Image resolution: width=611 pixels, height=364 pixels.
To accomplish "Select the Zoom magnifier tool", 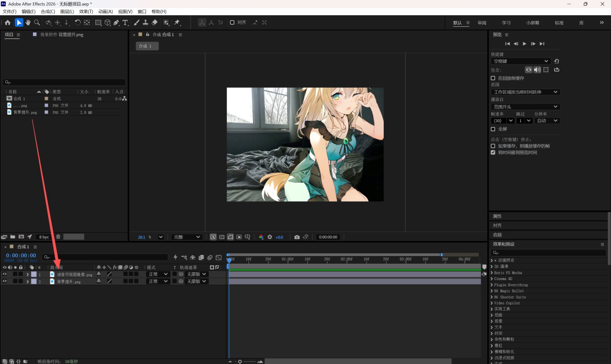I will pos(37,22).
